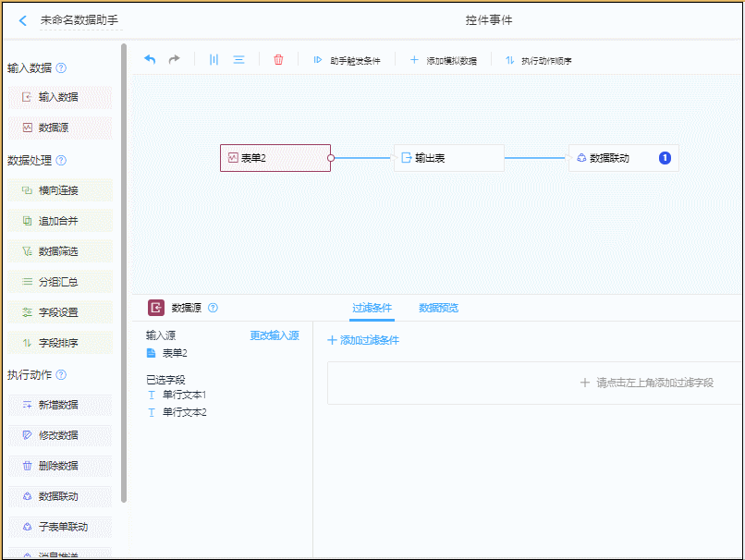Click the undo arrow icon

[x=150, y=60]
